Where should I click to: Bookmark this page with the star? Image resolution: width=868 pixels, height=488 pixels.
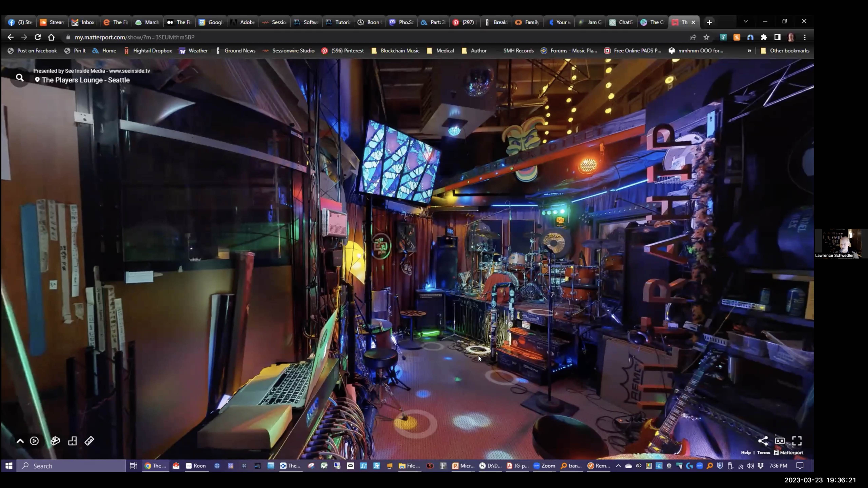click(x=706, y=37)
